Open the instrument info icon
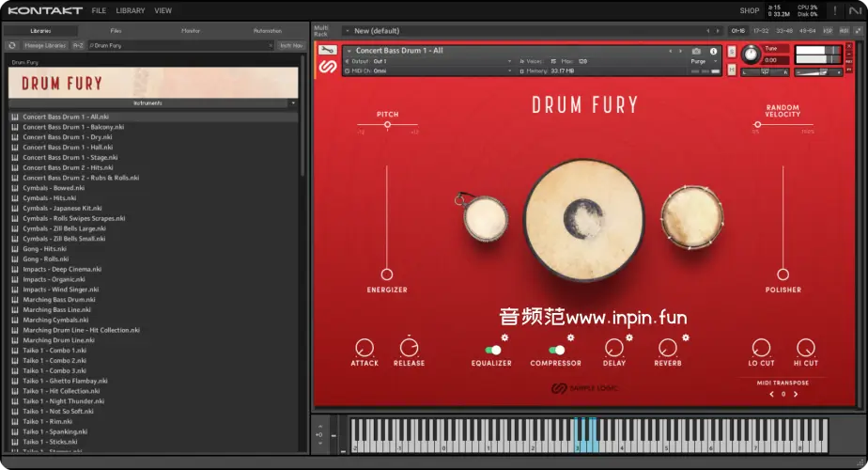The height and width of the screenshot is (470, 868). point(715,51)
